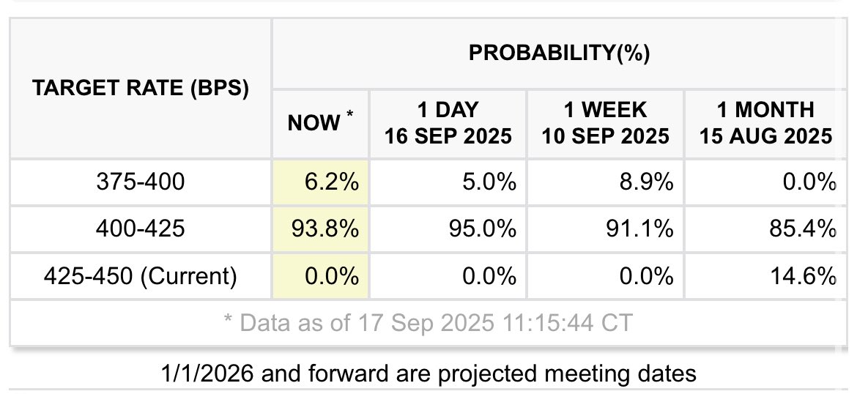Viewport: 868px width, 394px height.
Task: Click the 425-450 (Current) row label
Action: [x=141, y=275]
